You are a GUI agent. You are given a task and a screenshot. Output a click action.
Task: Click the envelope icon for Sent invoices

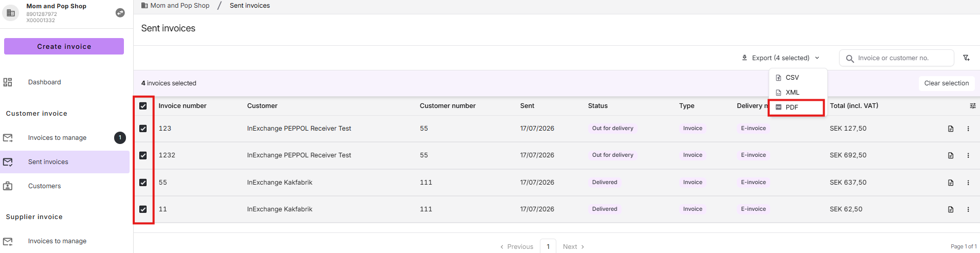tap(8, 162)
